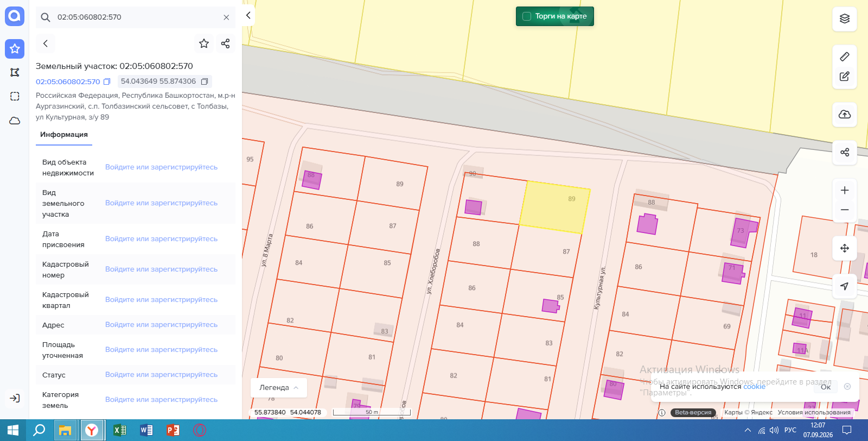
Task: Zoom in on the map
Action: (845, 190)
